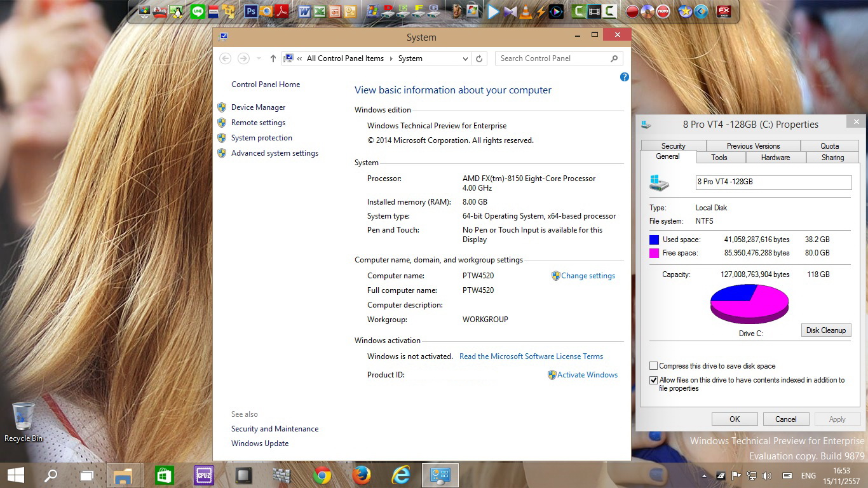Click the blue Used space swatch
The height and width of the screenshot is (488, 868).
pos(654,240)
